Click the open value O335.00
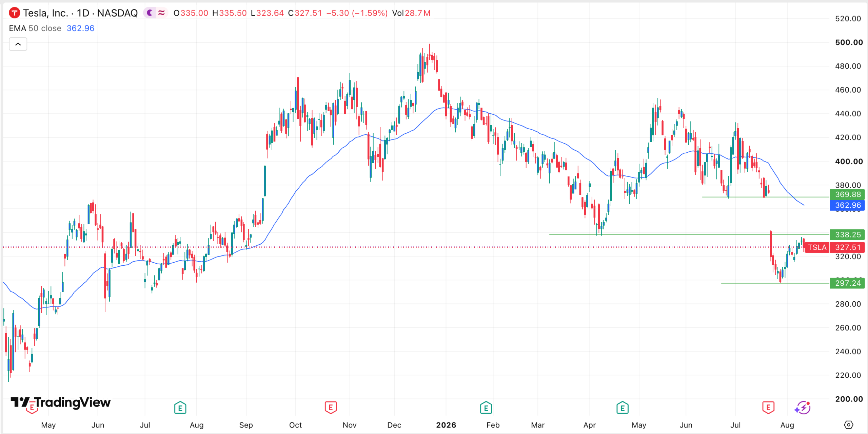Viewport: 868px width, 434px height. click(191, 13)
